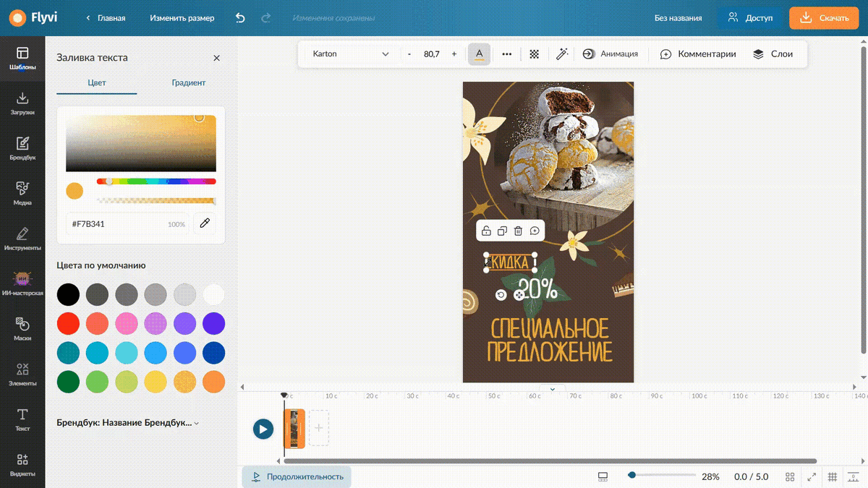Click the Продолжительность button
The height and width of the screenshot is (488, 868).
(297, 477)
